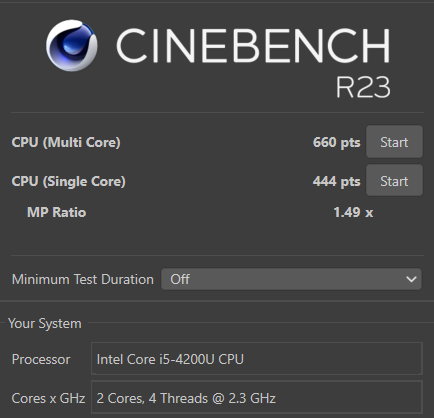Image resolution: width=434 pixels, height=418 pixels.
Task: Start the CPU Single Core test
Action: click(394, 181)
